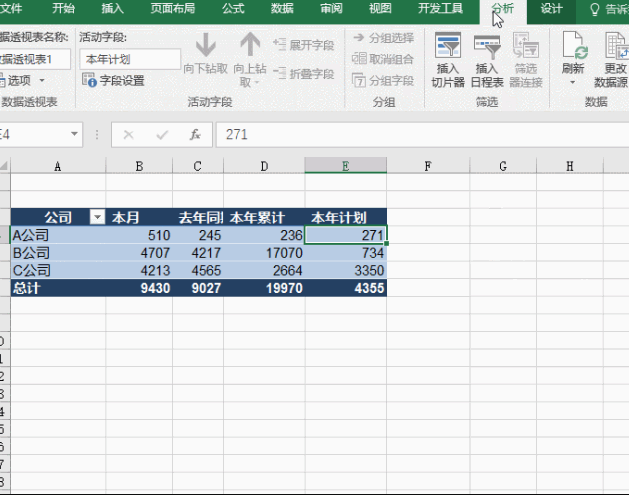The image size is (629, 495).
Task: Select the B公司 row label cell
Action: [58, 253]
